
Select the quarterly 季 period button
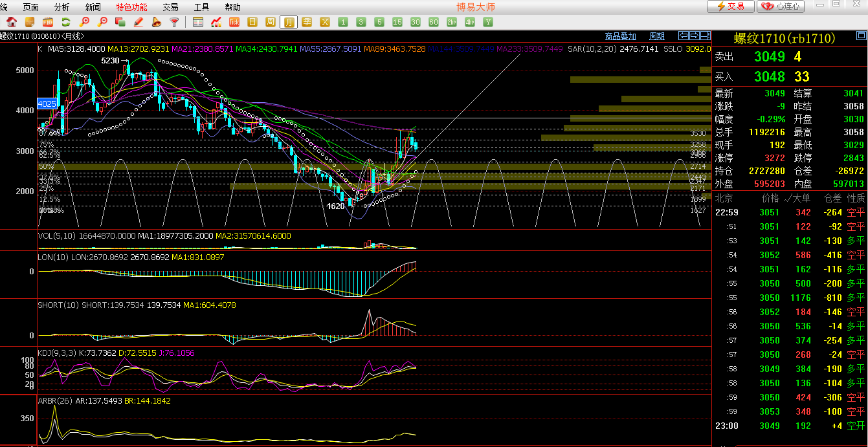pyautogui.click(x=307, y=22)
